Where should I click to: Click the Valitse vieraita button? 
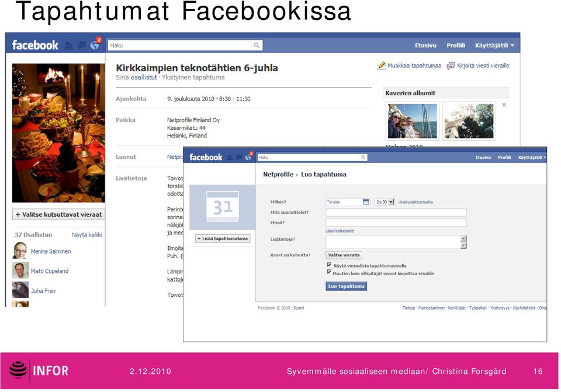[x=344, y=255]
